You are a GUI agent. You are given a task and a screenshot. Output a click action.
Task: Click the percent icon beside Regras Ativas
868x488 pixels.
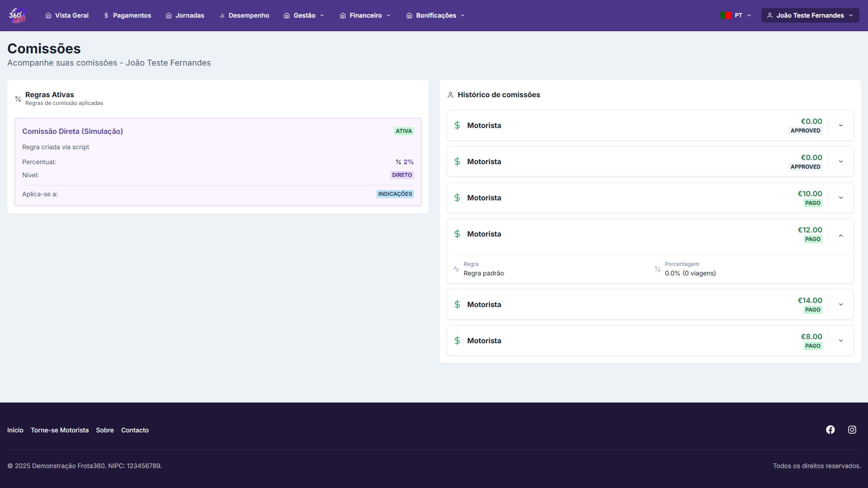click(18, 99)
